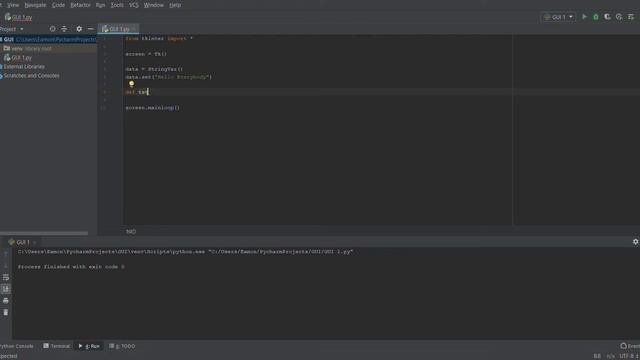
Task: Hide the Project panel with the minus icon
Action: tap(91, 29)
